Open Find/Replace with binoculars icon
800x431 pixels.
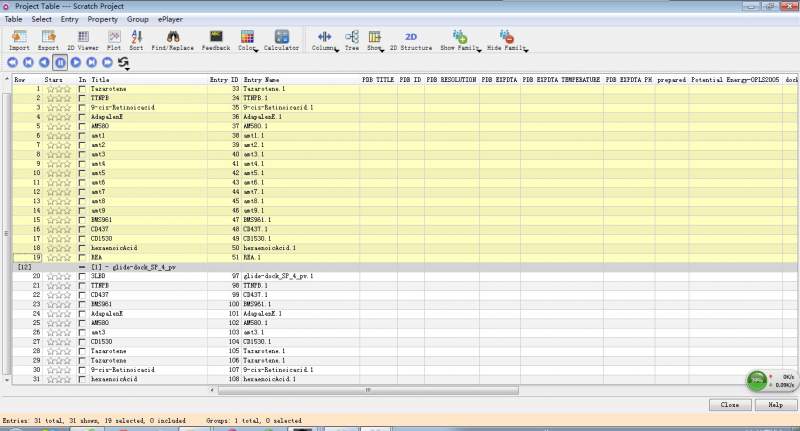pyautogui.click(x=172, y=40)
